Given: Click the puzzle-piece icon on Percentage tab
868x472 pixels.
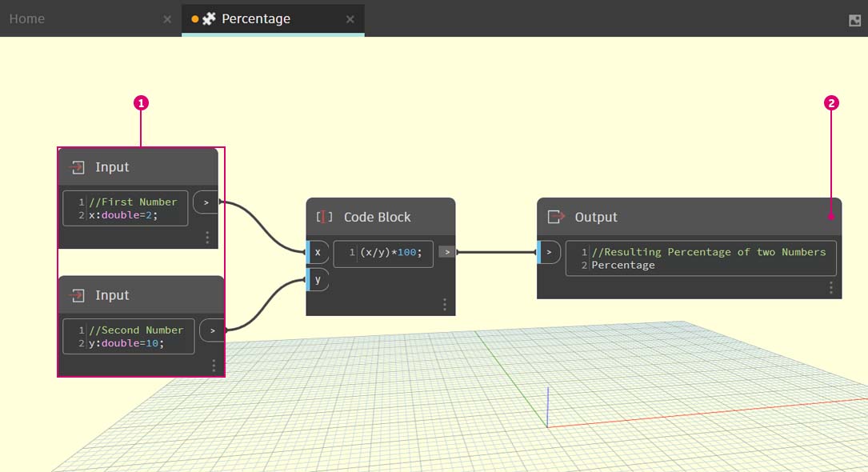Looking at the screenshot, I should 209,19.
